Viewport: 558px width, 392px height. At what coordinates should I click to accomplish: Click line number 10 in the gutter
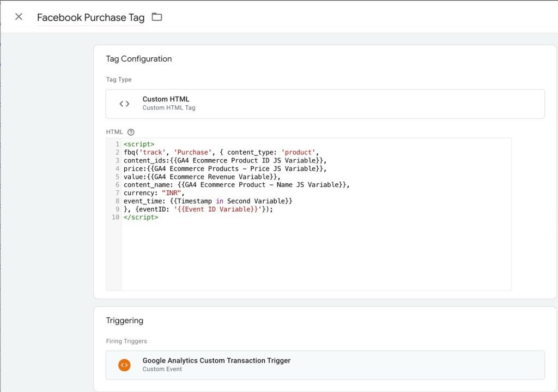point(116,217)
